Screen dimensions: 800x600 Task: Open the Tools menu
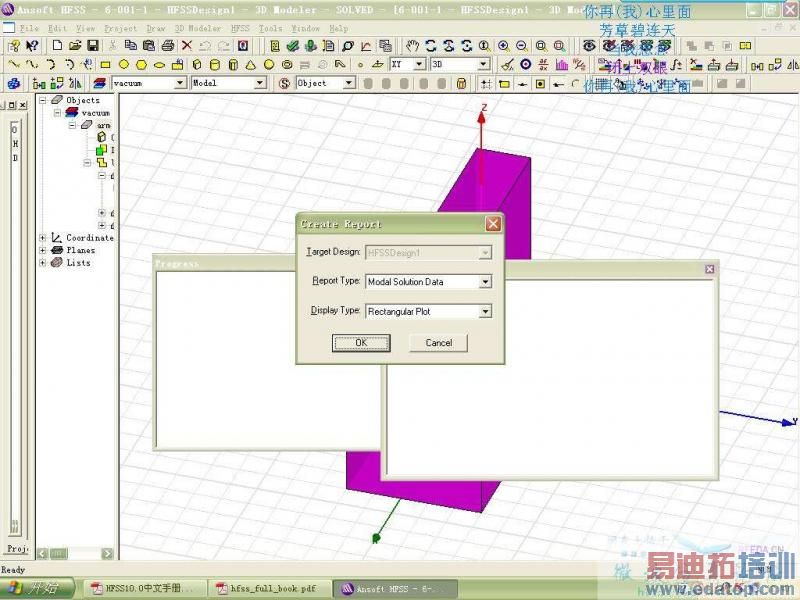[x=270, y=29]
